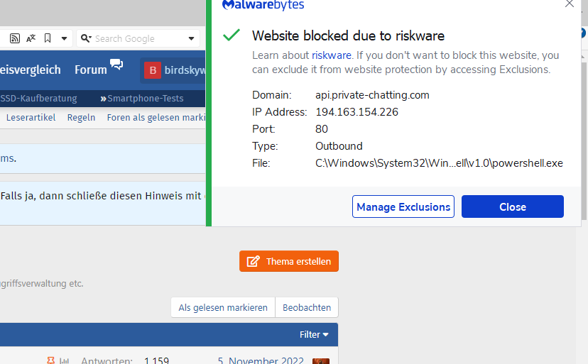Click Beobachten button
Screen dimensions: 588x364
pyautogui.click(x=307, y=307)
